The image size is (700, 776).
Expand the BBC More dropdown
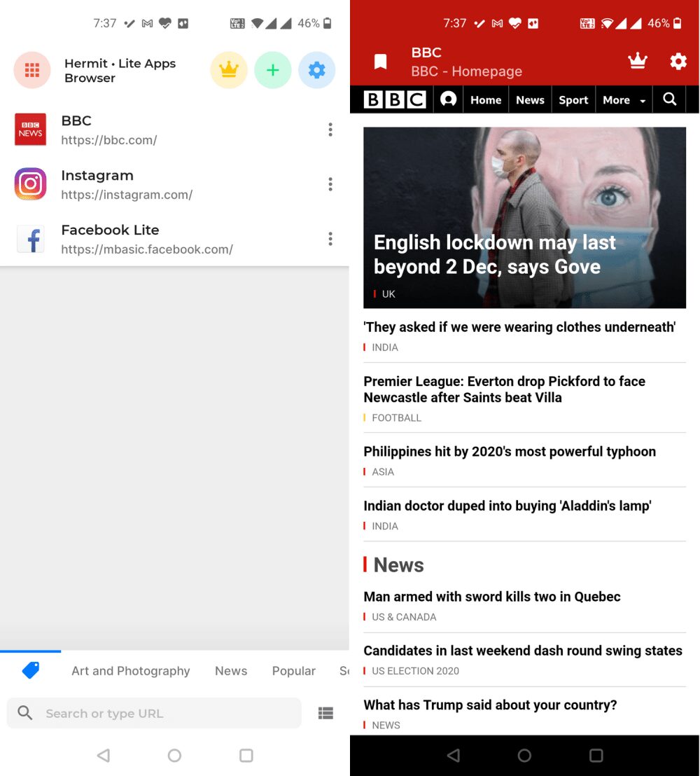coord(624,100)
